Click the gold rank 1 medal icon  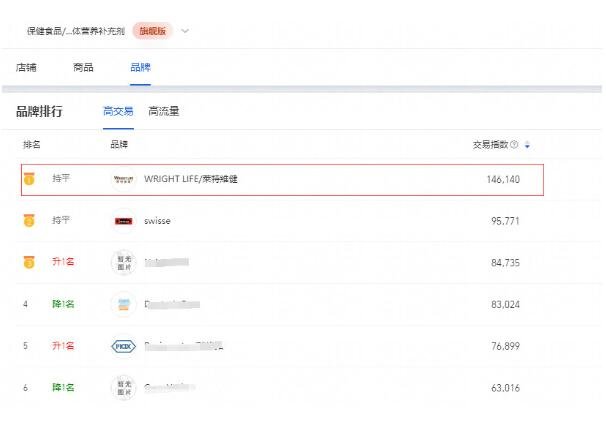coord(29,179)
